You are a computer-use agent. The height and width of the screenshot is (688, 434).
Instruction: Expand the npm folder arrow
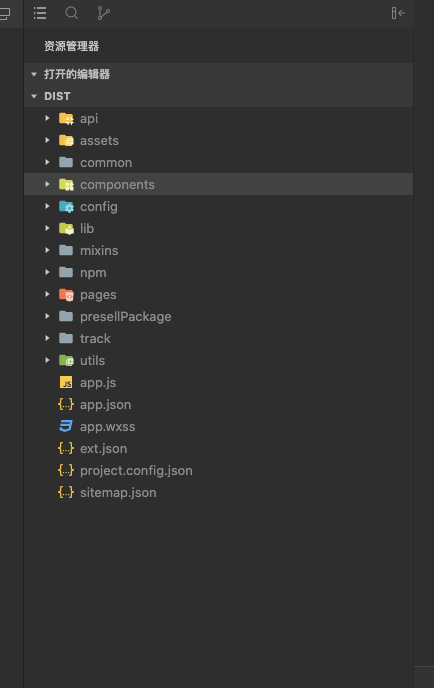pyautogui.click(x=47, y=272)
